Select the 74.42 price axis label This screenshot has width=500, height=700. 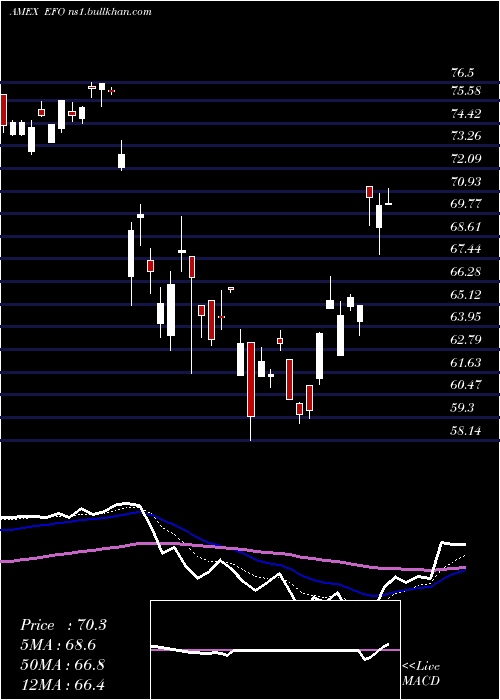[466, 114]
